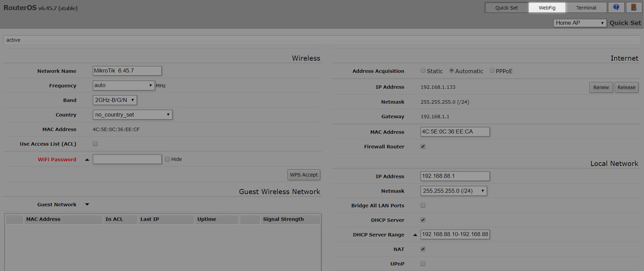Screen dimensions: 644x271
Task: Click the logout door icon
Action: (x=634, y=7)
